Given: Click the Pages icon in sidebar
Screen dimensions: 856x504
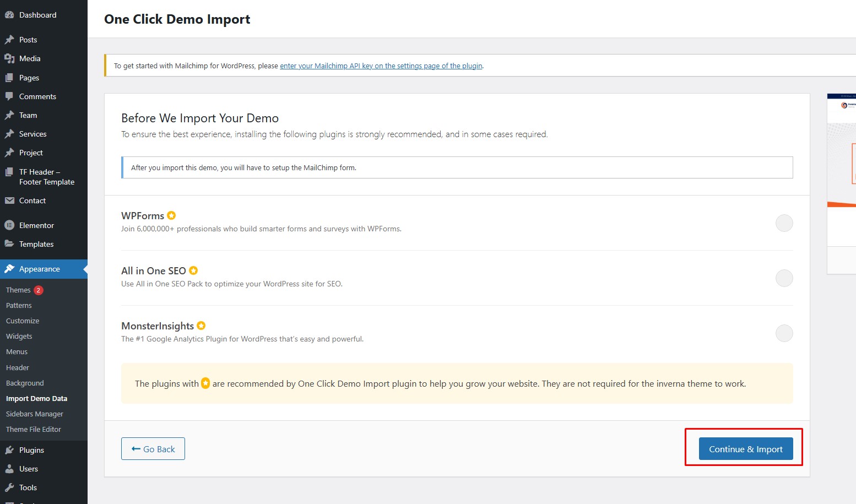Looking at the screenshot, I should point(9,78).
